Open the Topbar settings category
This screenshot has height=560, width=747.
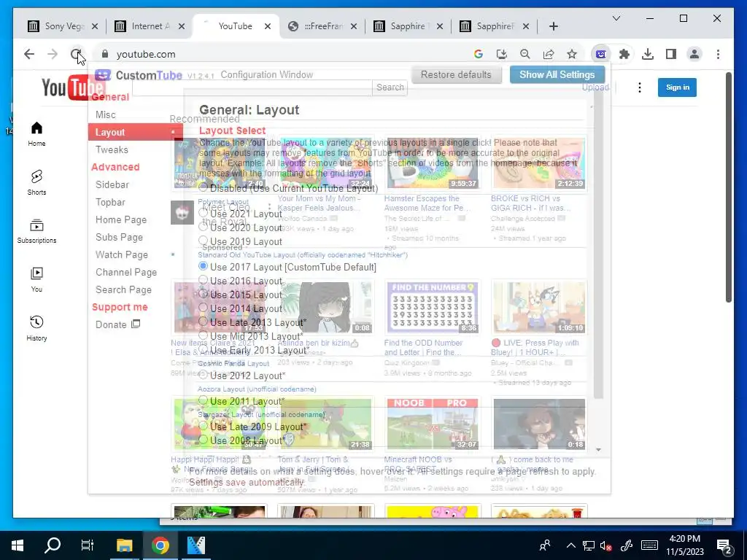tap(110, 203)
